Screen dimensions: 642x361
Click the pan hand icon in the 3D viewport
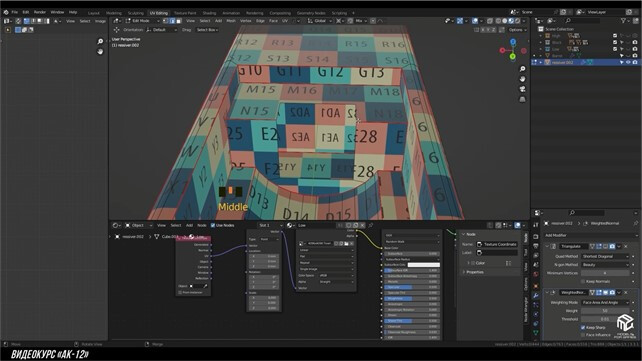click(522, 79)
